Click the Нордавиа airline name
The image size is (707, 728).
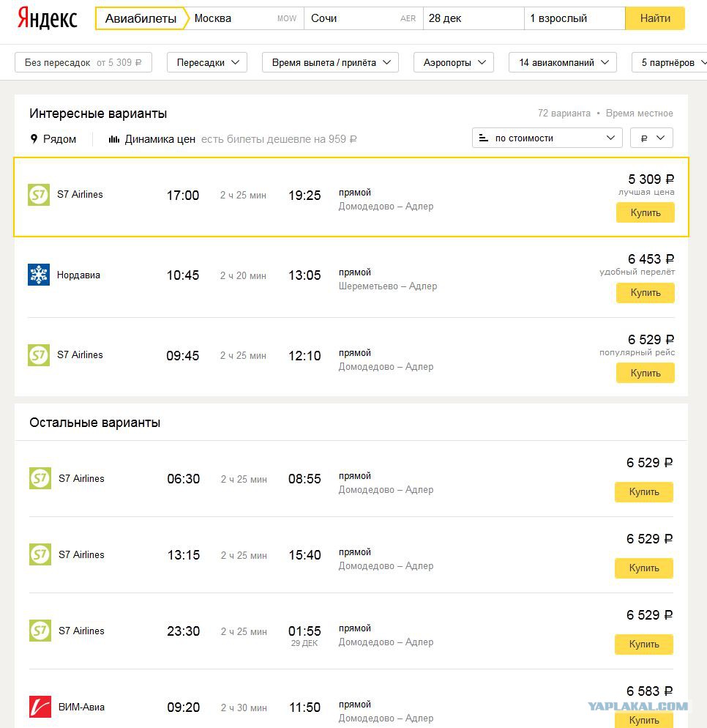pyautogui.click(x=78, y=275)
